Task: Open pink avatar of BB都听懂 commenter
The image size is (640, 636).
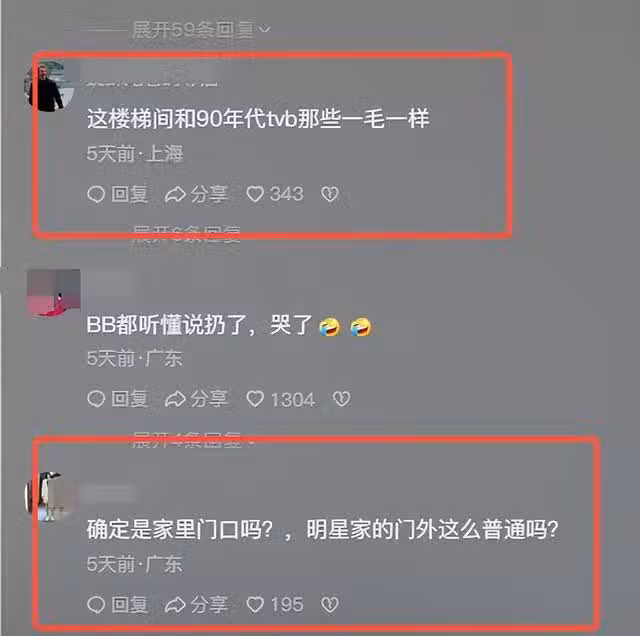Action: [x=53, y=294]
